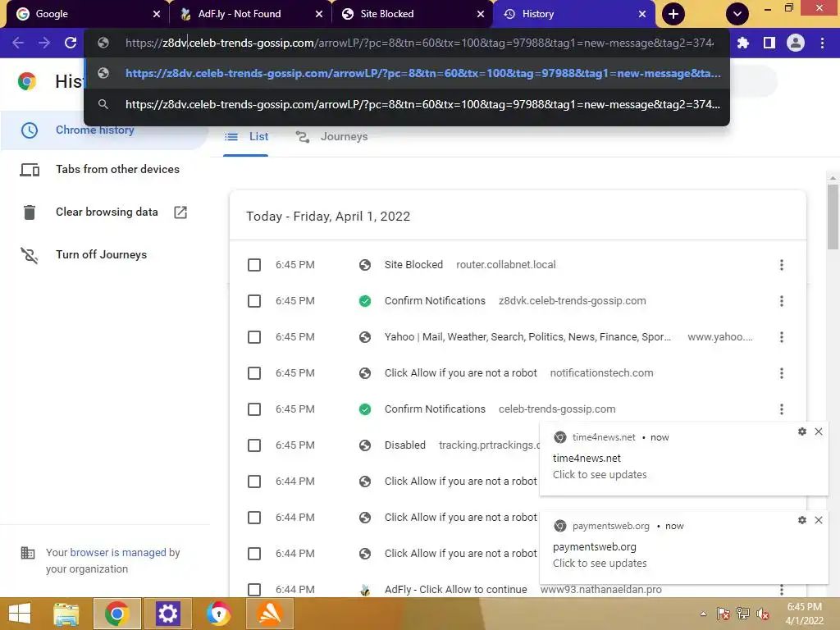Switch to the Google tab
The width and height of the screenshot is (840, 630).
[x=80, y=14]
